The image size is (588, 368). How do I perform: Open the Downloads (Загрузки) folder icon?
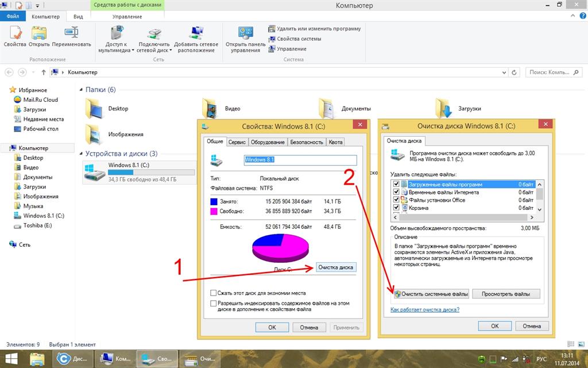pos(443,109)
